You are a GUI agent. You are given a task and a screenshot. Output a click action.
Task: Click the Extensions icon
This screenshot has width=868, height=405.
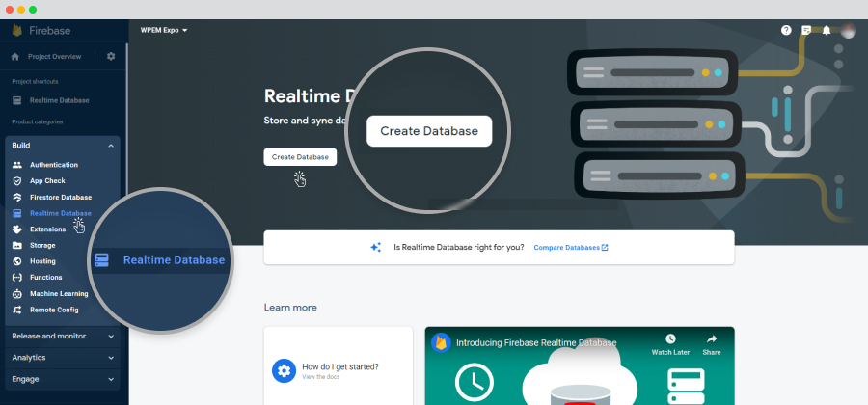[17, 229]
